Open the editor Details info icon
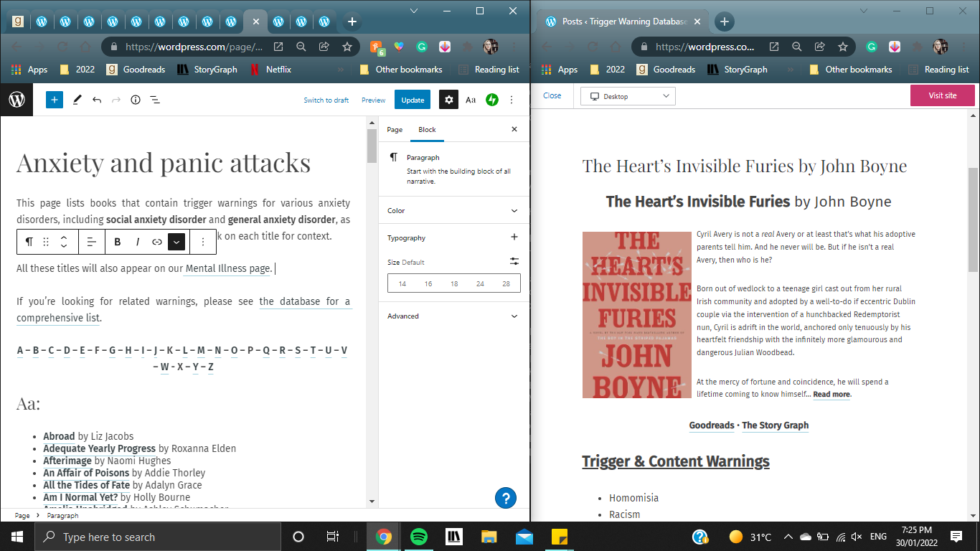The width and height of the screenshot is (980, 551). pyautogui.click(x=136, y=100)
